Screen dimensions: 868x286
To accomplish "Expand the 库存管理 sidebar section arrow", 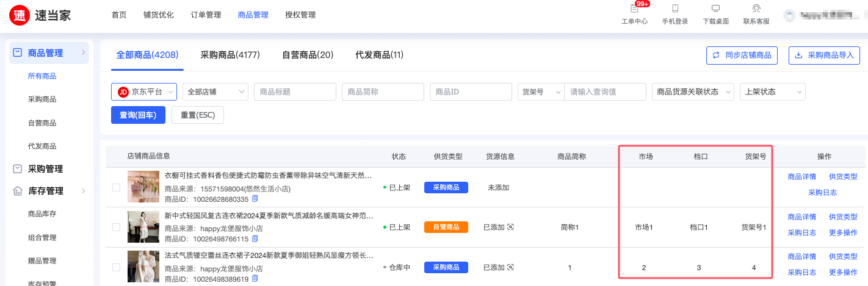I will [x=83, y=191].
